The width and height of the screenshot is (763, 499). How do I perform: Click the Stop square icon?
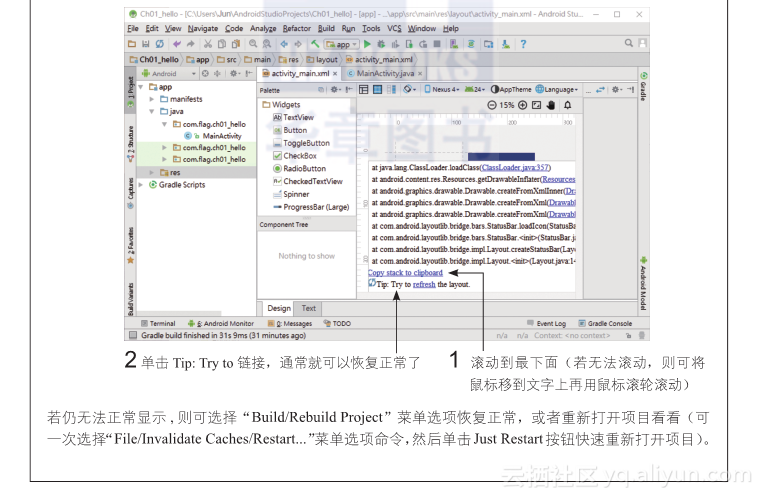437,44
